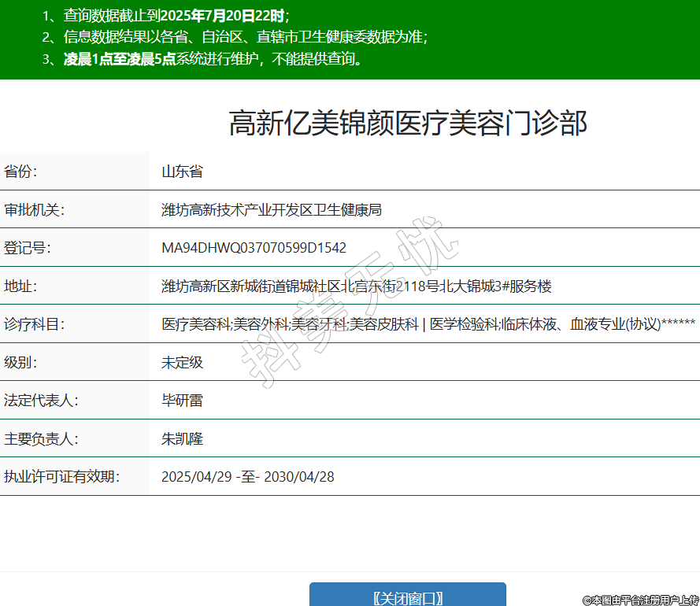
Task: Click the province value 山东省
Action: (182, 172)
